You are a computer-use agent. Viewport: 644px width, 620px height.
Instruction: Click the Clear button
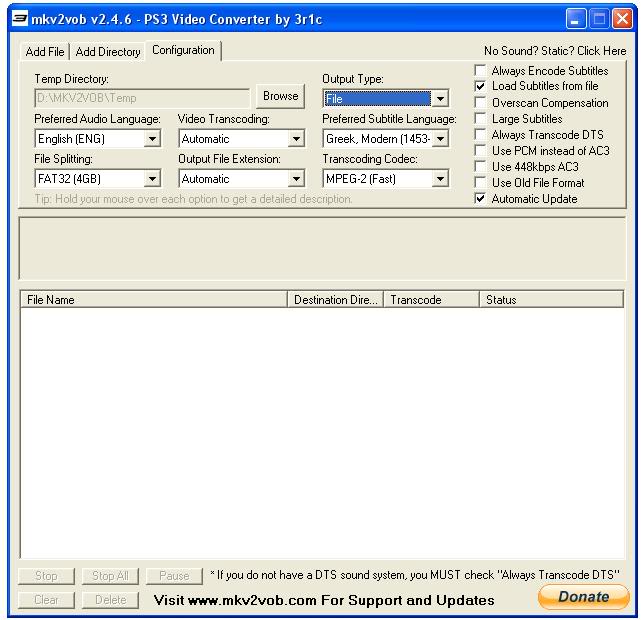pos(46,600)
